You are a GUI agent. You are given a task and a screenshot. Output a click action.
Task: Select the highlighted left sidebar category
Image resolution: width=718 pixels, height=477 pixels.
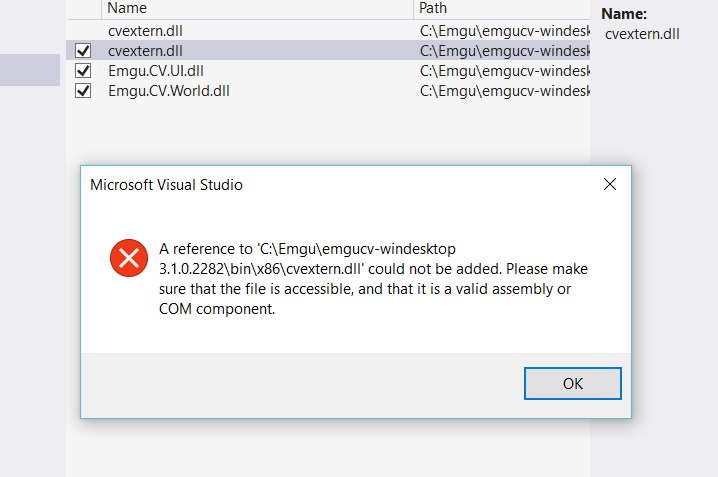point(30,70)
